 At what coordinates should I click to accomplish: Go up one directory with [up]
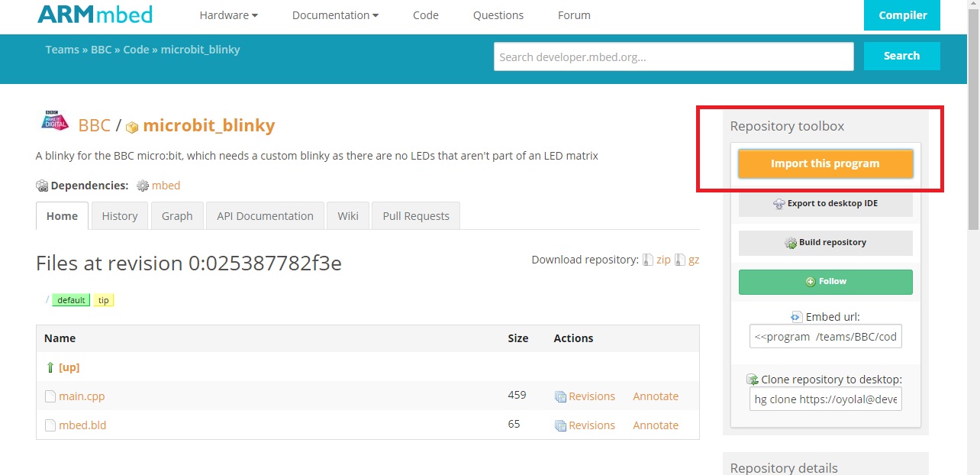coord(69,367)
